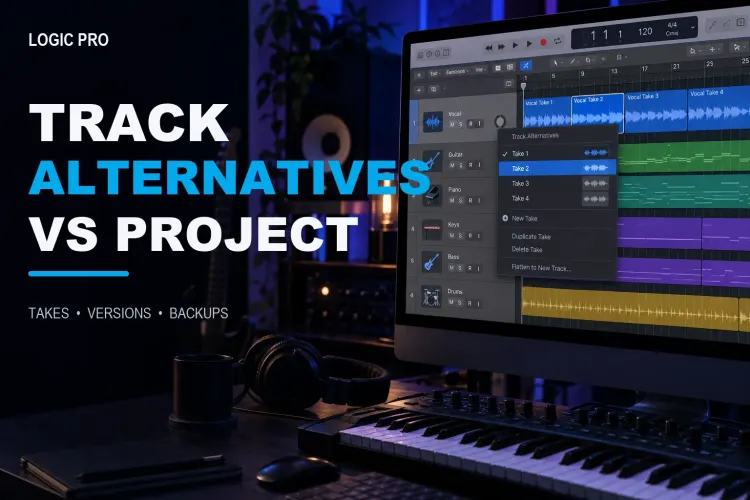Click the green Guitar track region

tap(684, 156)
